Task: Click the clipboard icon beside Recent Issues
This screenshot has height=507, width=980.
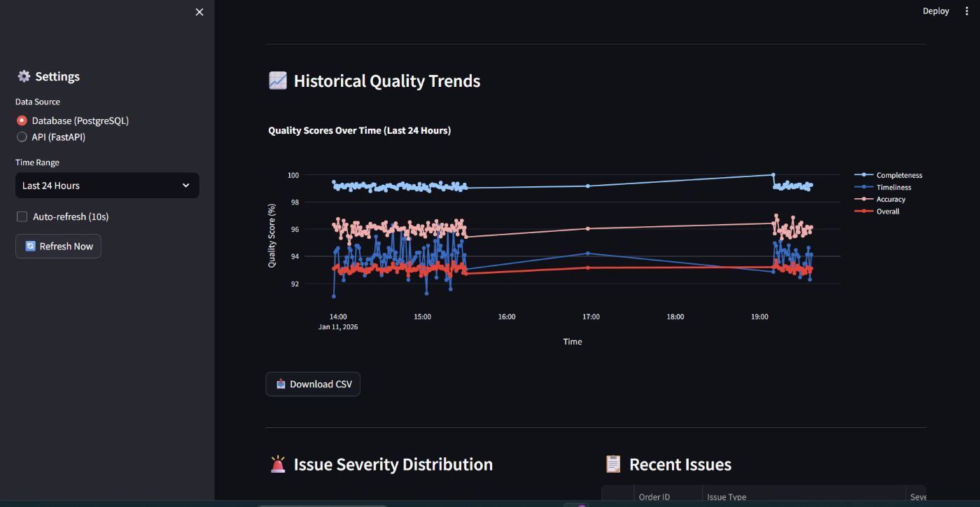Action: click(612, 464)
